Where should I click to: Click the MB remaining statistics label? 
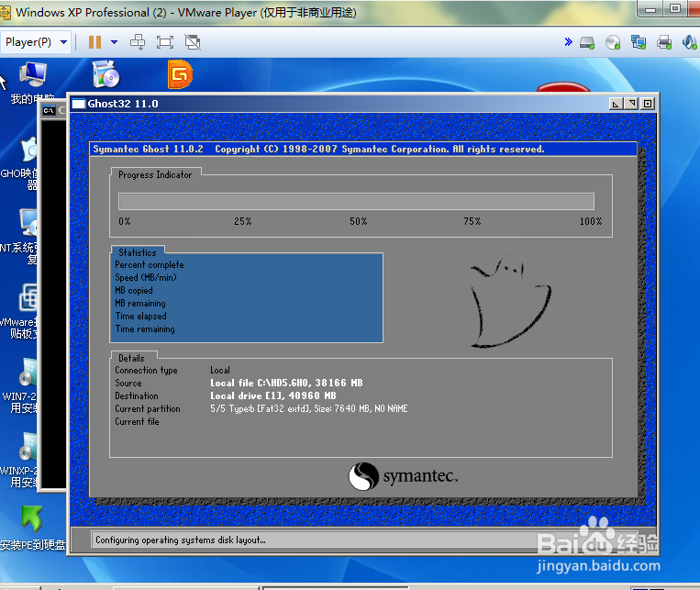click(x=140, y=304)
